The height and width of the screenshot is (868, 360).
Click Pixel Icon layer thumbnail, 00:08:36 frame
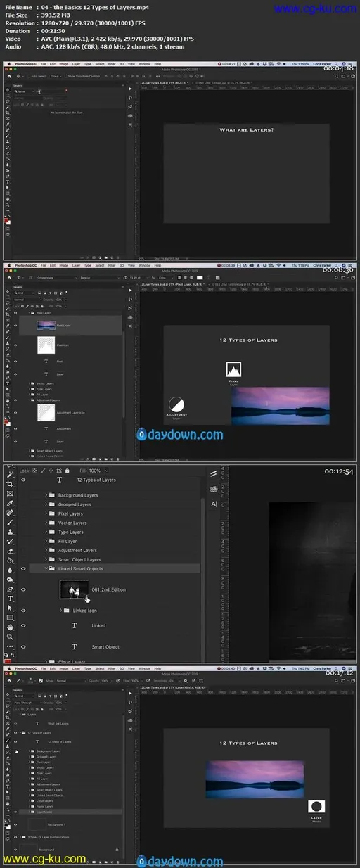(46, 345)
